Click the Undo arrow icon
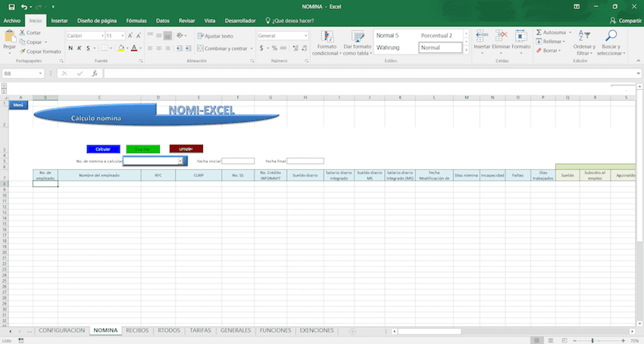 24,7
